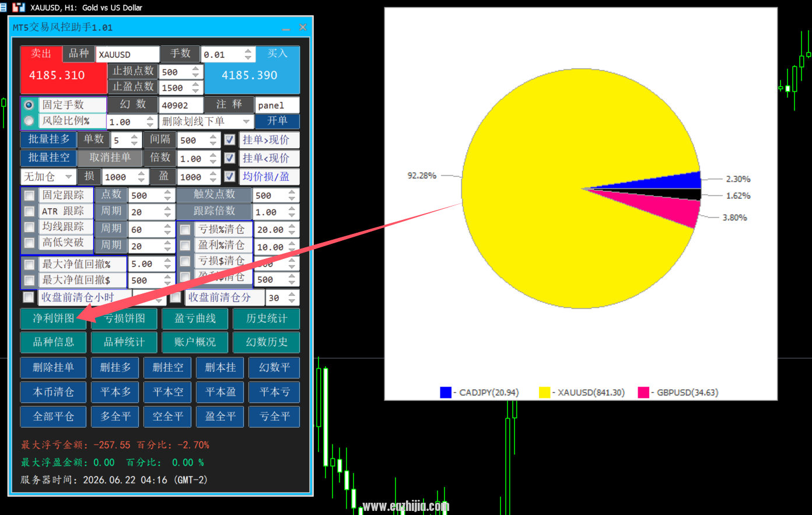Enable the 亏损%清仓 checkbox

185,230
